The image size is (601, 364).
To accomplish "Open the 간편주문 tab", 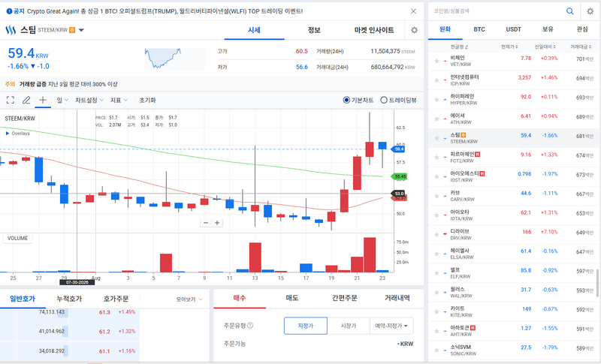I will coord(345,298).
